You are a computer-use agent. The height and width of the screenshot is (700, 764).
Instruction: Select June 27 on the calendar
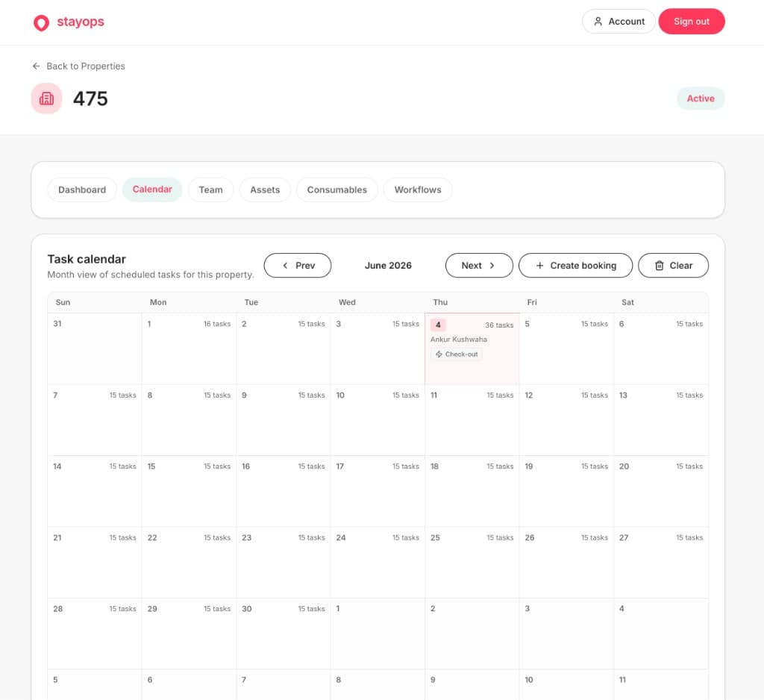click(661, 562)
